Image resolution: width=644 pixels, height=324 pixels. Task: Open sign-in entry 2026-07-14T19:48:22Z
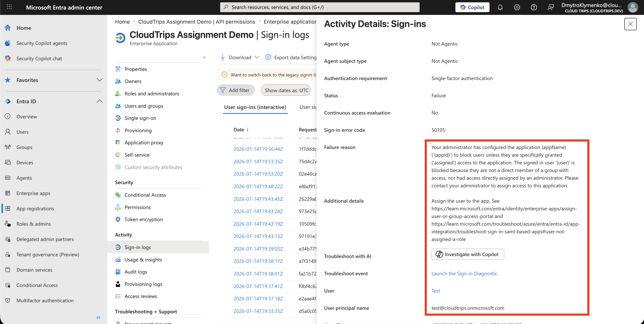258,186
